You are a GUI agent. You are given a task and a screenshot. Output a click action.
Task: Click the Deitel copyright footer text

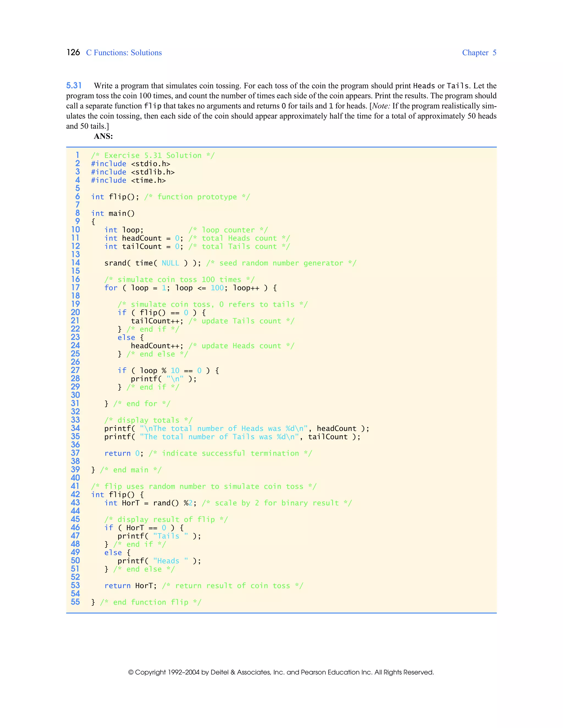(281, 672)
